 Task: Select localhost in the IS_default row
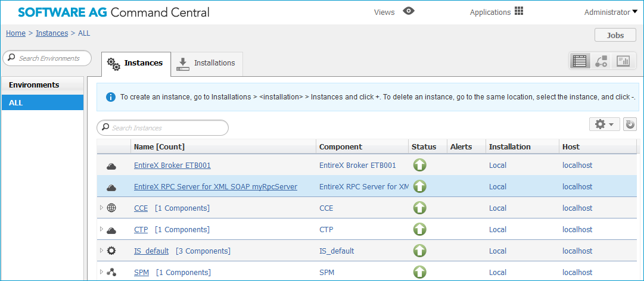[x=577, y=251]
